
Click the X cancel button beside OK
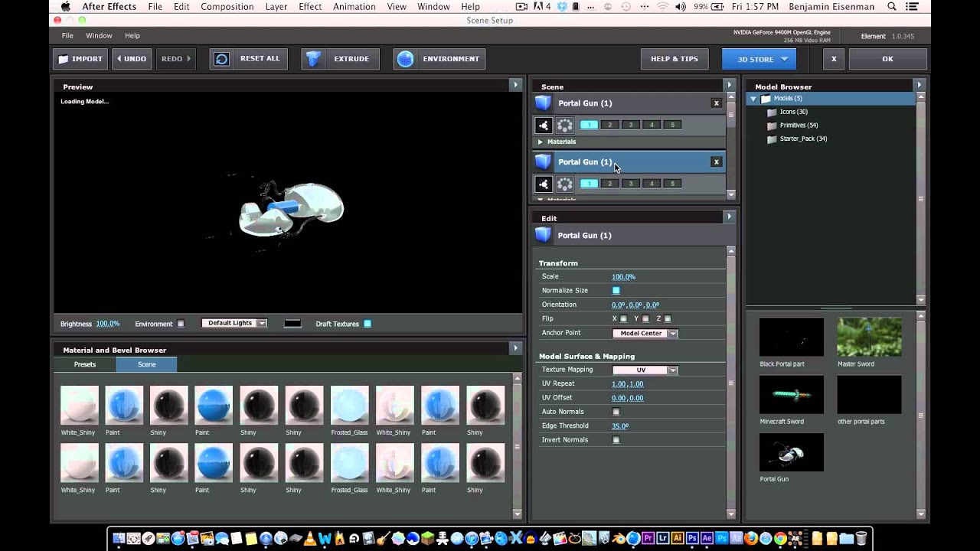click(x=834, y=59)
